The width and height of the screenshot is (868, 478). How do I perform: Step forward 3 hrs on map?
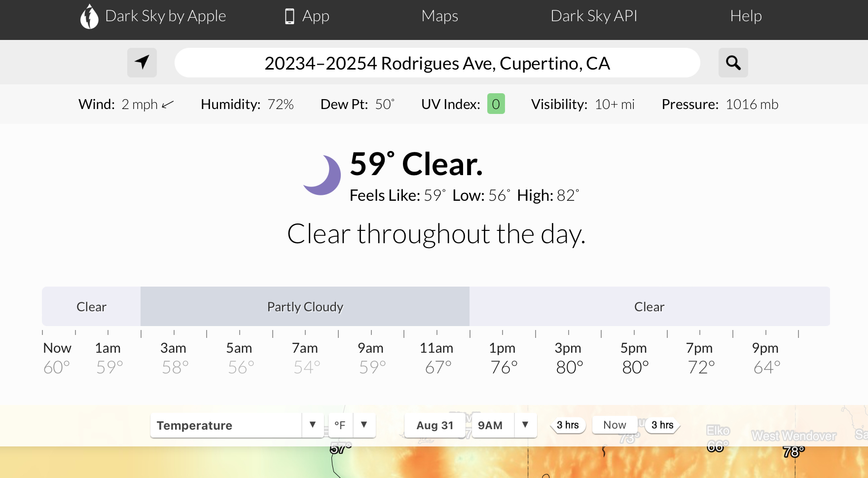[662, 425]
